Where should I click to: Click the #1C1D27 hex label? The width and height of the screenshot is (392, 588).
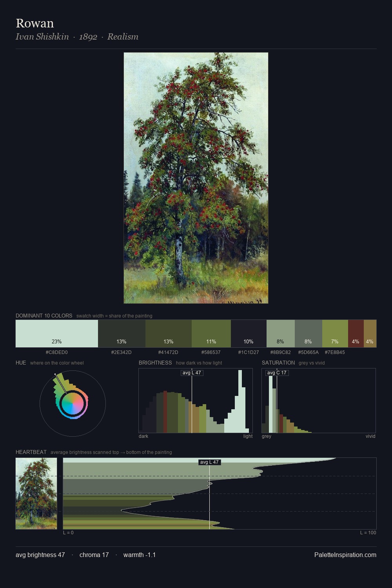tap(249, 352)
